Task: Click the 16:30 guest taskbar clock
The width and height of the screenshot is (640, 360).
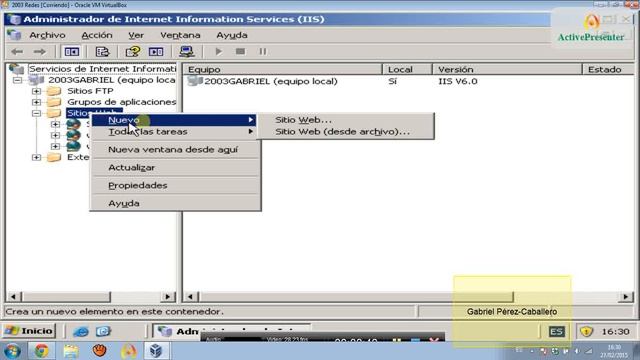Action: pyautogui.click(x=616, y=331)
